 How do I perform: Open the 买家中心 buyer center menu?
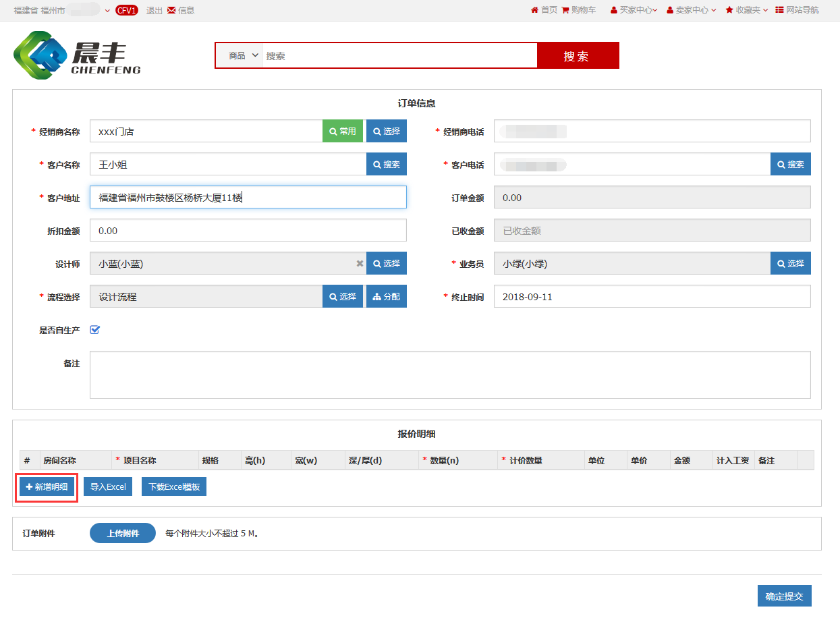[x=634, y=10]
